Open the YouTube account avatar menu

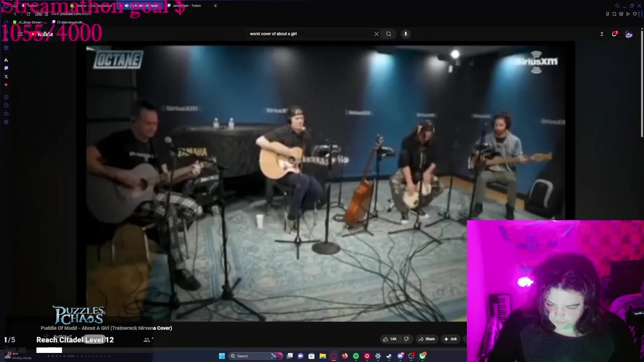click(629, 34)
